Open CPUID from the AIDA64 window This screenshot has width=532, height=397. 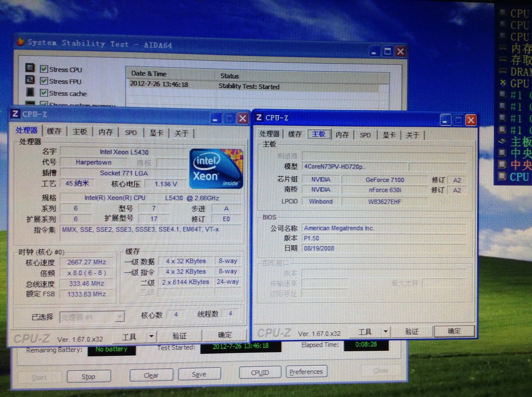click(x=260, y=372)
